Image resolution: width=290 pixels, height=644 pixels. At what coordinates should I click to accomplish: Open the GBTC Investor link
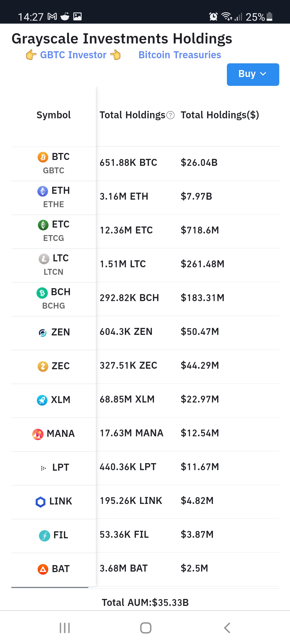pos(73,55)
